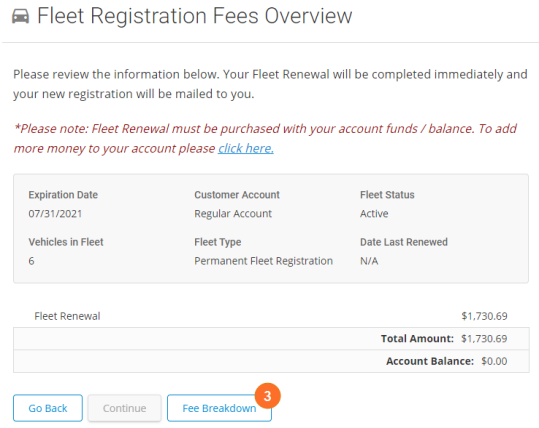Screen dimensions: 539x428
Task: Select the Expiration Date value 07/31/2021
Action: (55, 213)
